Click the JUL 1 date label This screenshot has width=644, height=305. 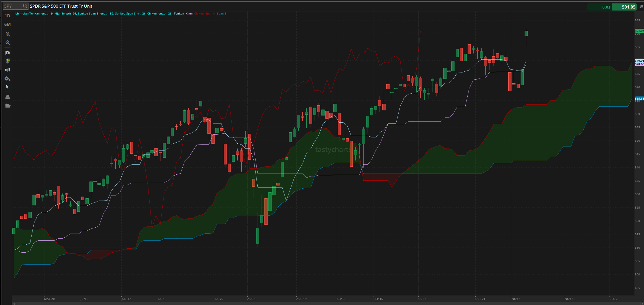point(161,299)
